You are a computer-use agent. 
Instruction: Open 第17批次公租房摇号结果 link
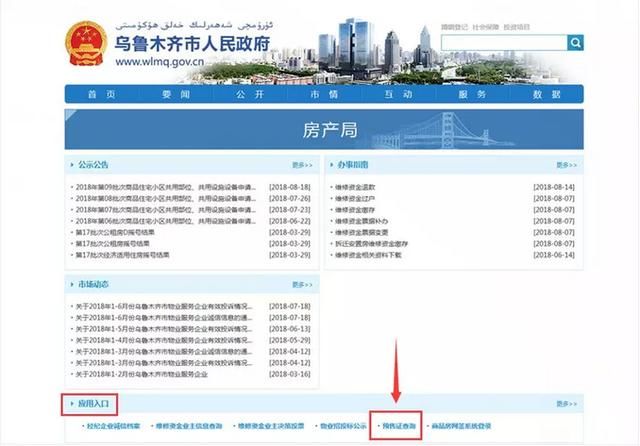coord(113,244)
